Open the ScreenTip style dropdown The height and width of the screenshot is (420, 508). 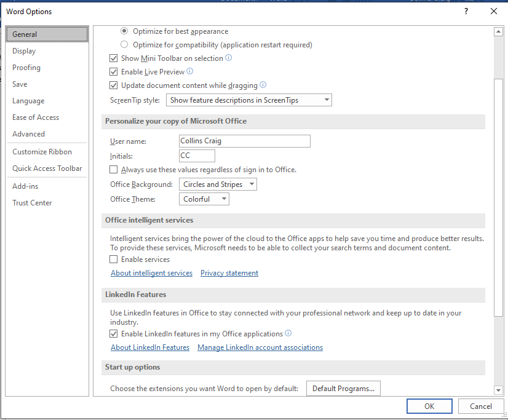249,100
